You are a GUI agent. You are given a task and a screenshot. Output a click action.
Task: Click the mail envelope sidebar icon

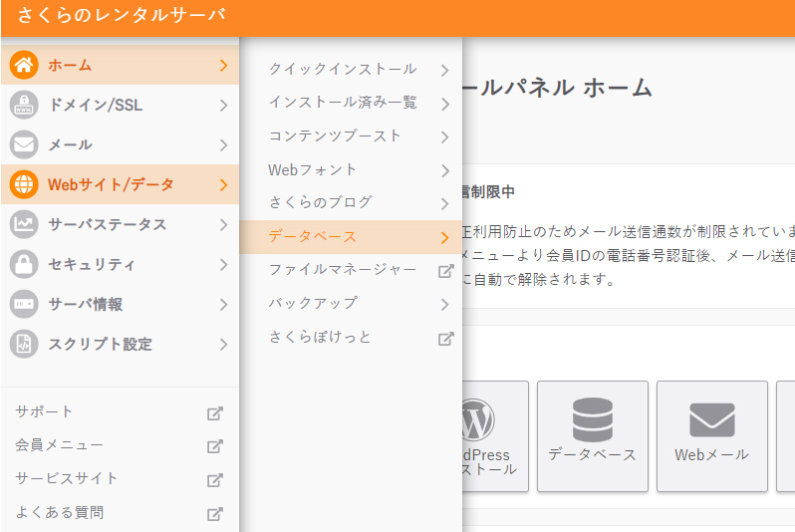24,144
